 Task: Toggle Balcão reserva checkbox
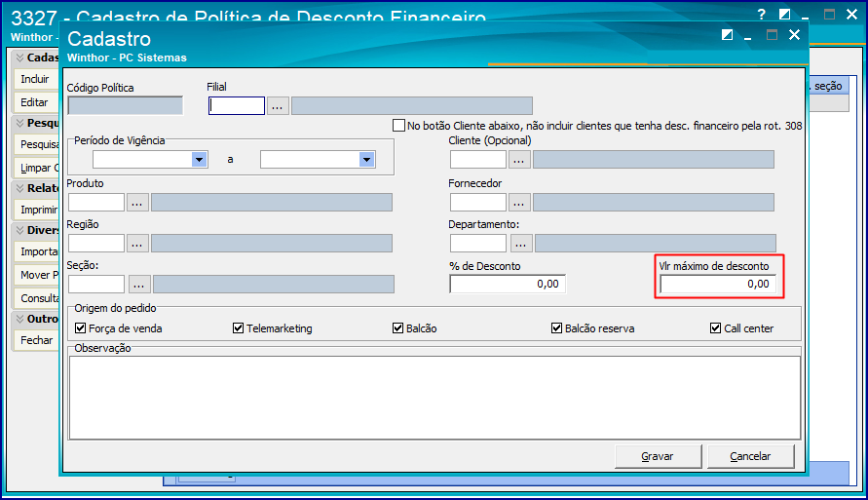(556, 328)
